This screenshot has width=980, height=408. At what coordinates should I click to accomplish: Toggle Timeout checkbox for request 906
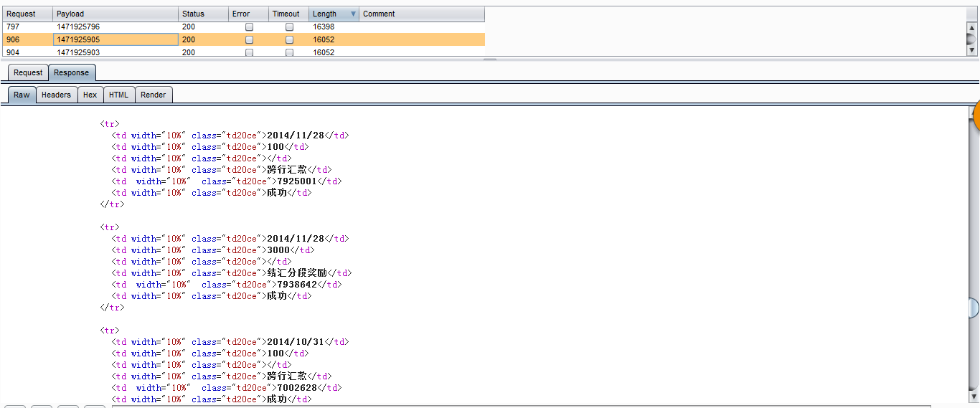289,39
